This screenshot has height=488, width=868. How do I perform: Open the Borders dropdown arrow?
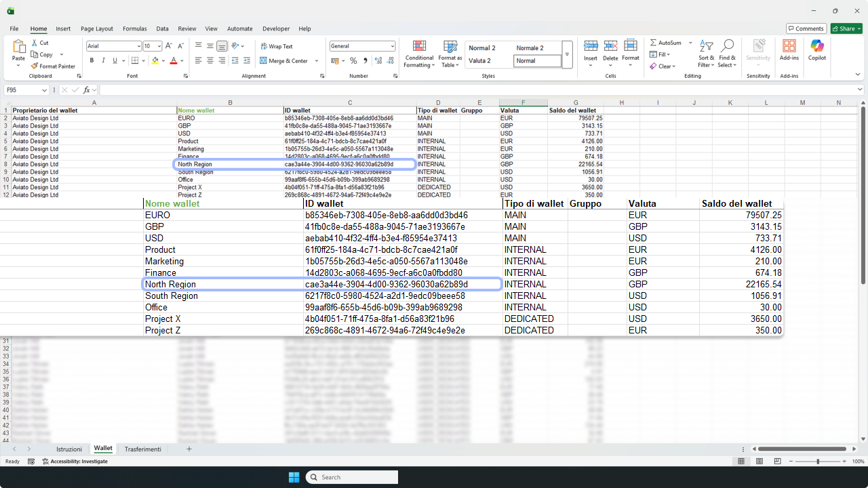click(144, 61)
